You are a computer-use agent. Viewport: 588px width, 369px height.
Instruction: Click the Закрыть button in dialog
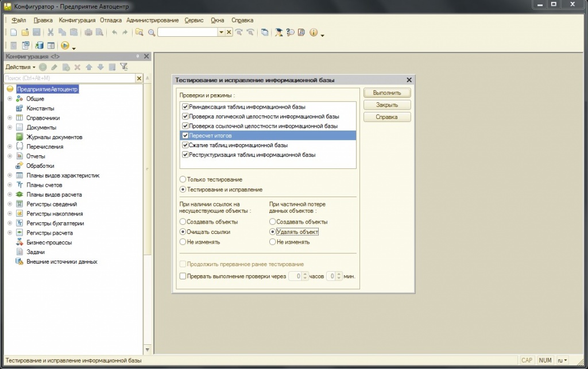(x=387, y=105)
